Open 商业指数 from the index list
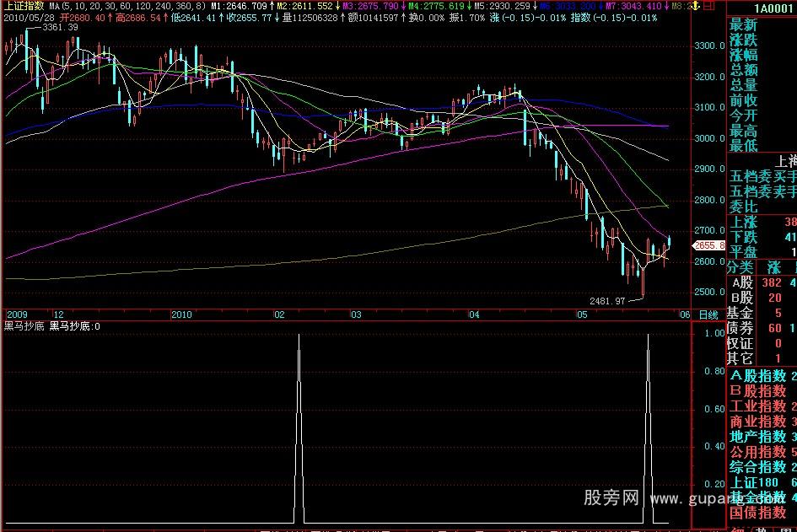This screenshot has width=797, height=532. (757, 422)
